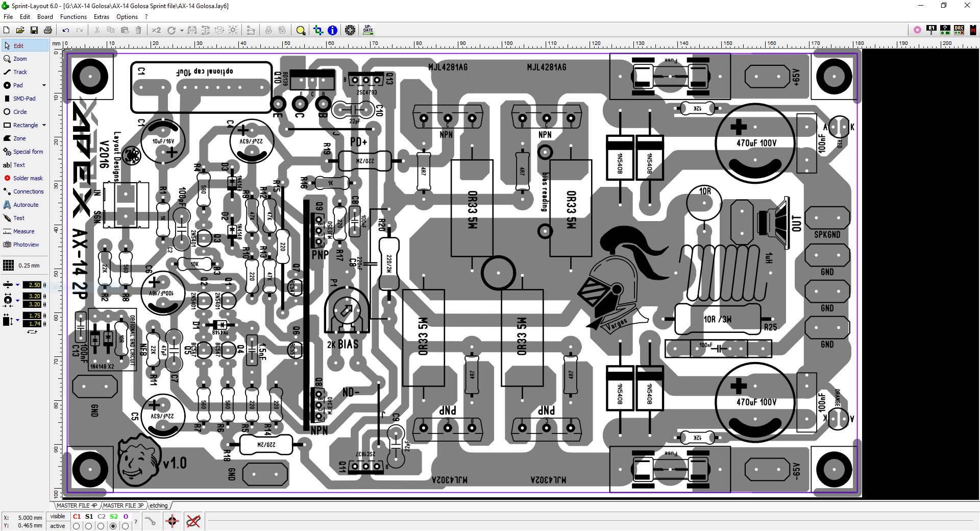The width and height of the screenshot is (980, 531).
Task: Delete selection with the trash icon
Action: click(138, 31)
